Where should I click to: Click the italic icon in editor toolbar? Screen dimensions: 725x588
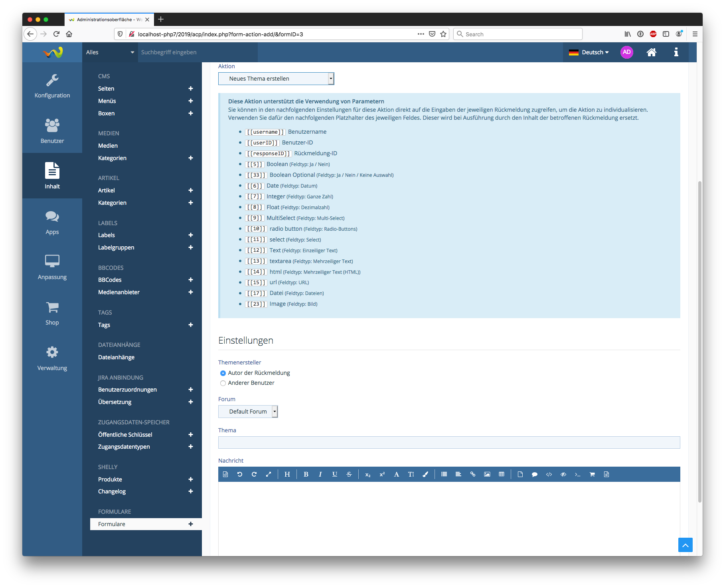tap(320, 474)
